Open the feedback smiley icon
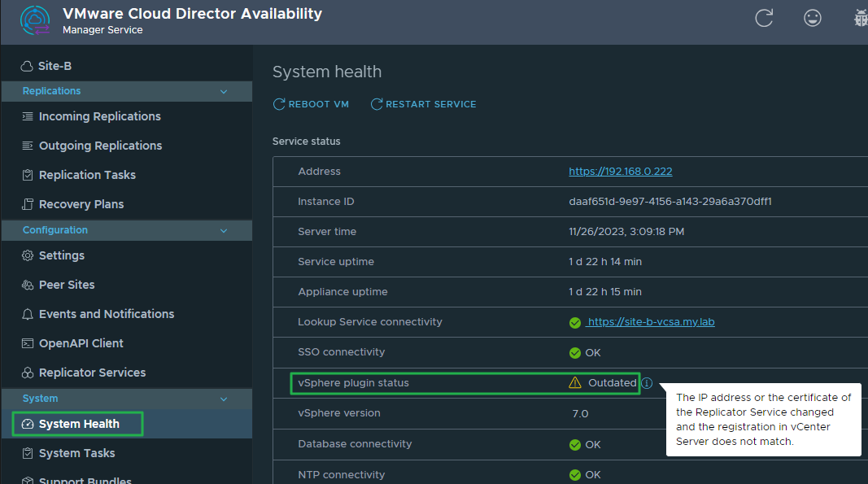868x484 pixels. tap(813, 17)
